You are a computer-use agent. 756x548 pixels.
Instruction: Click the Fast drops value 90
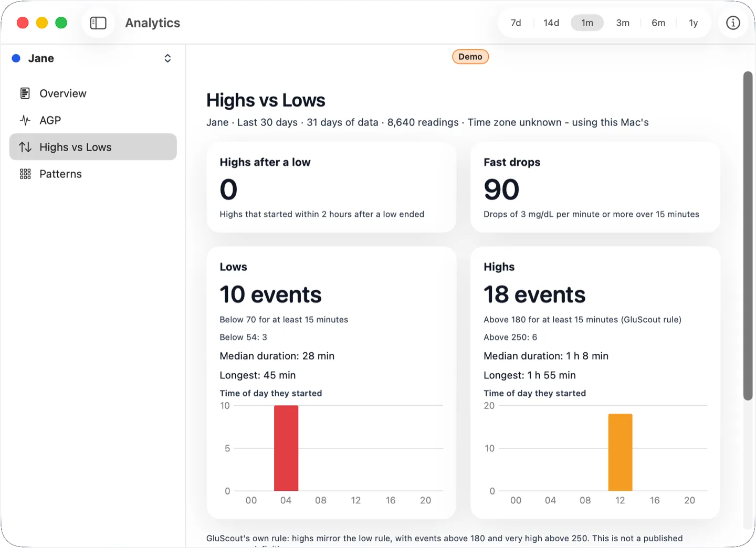501,189
